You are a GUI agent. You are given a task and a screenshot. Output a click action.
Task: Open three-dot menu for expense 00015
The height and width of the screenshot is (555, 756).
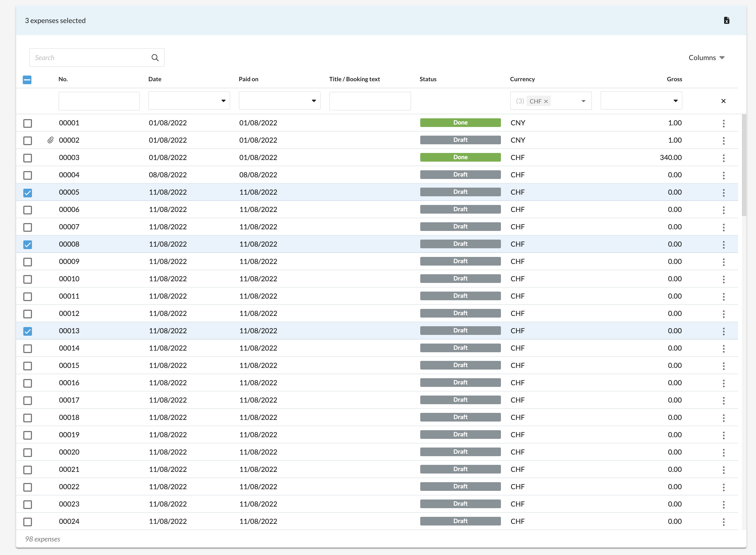point(724,366)
